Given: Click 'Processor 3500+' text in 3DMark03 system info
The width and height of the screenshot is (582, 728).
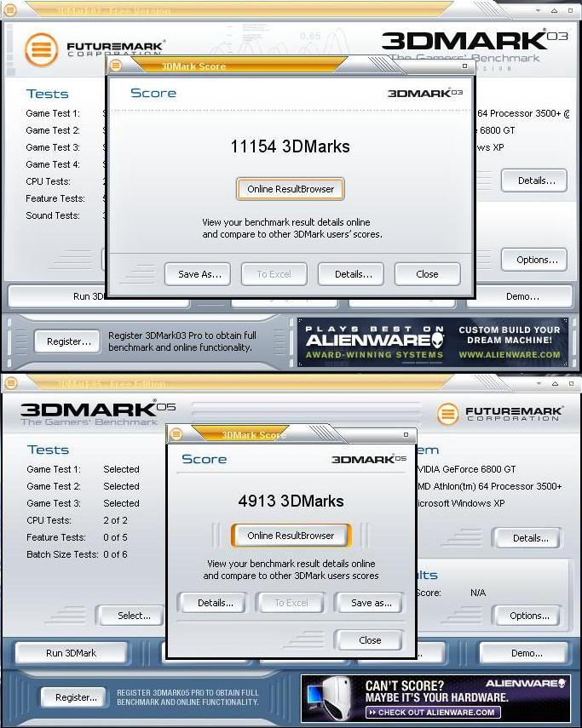Looking at the screenshot, I should pyautogui.click(x=525, y=113).
